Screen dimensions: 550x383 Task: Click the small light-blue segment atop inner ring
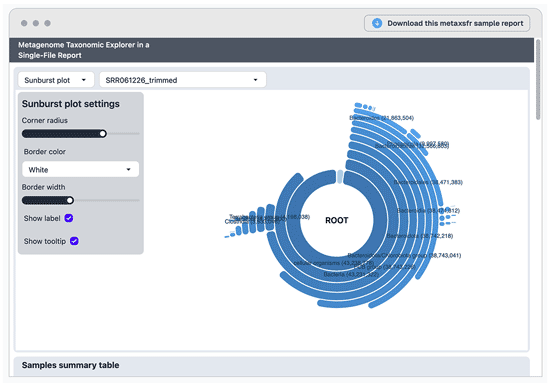pyautogui.click(x=340, y=177)
